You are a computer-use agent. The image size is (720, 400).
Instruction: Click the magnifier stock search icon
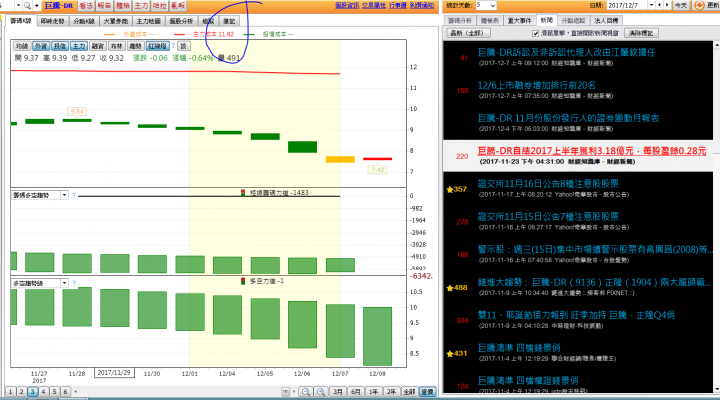(x=27, y=6)
